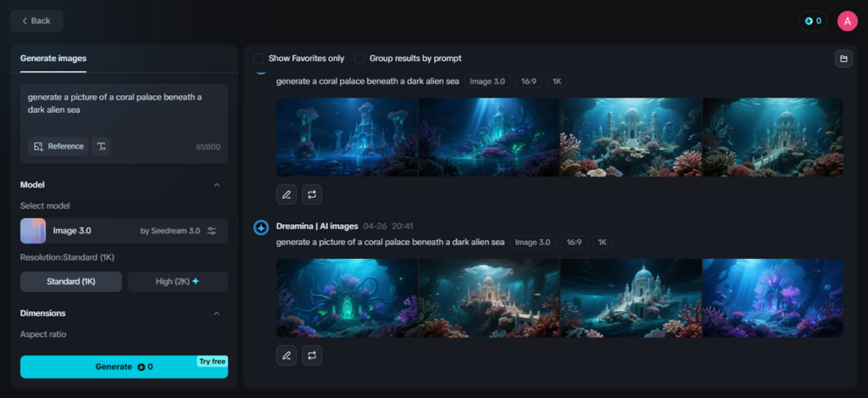
Task: Add a Reference image
Action: [x=58, y=146]
